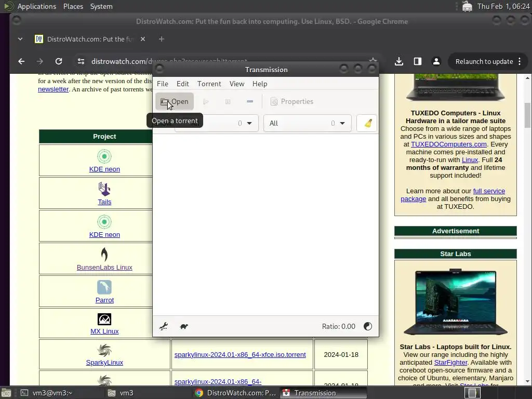Click the broom filter clear icon
Viewport: 532px width, 399px height.
(x=367, y=123)
